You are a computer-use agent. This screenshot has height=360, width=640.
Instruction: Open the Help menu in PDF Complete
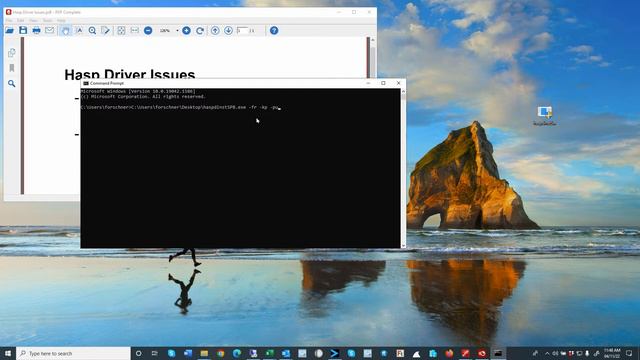(61, 20)
